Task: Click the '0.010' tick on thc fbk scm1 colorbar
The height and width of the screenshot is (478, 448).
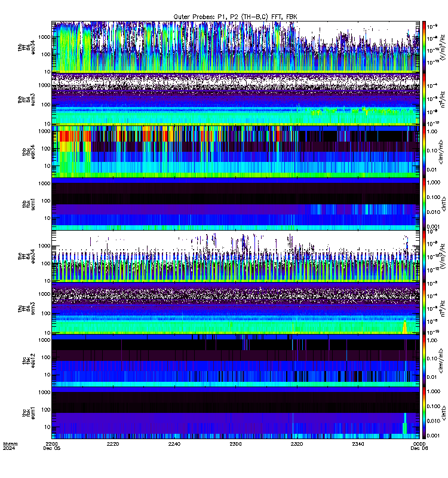Action: [x=434, y=421]
